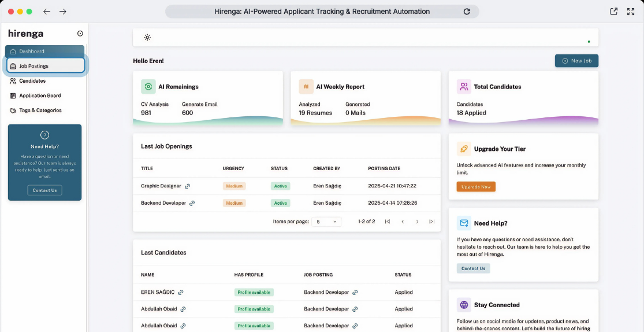
Task: Go to first page of job openings
Action: point(388,222)
